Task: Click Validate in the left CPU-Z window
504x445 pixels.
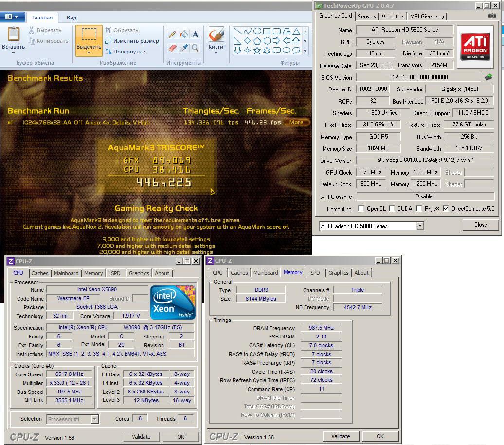Action: point(141,437)
